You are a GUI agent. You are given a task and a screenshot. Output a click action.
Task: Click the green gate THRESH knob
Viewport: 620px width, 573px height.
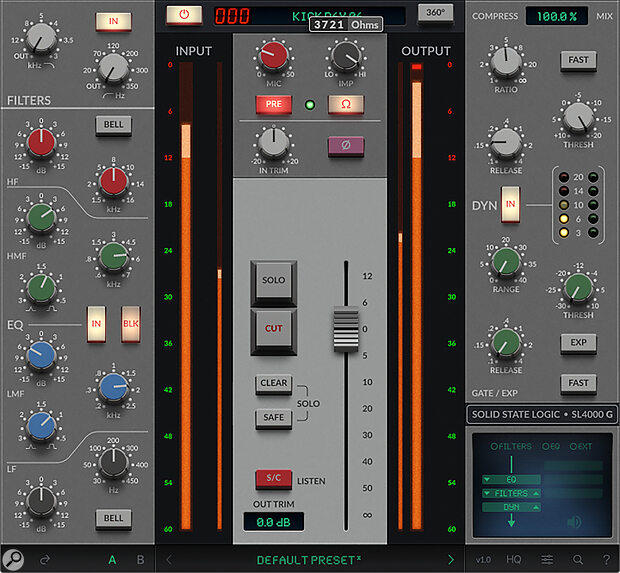pos(578,287)
